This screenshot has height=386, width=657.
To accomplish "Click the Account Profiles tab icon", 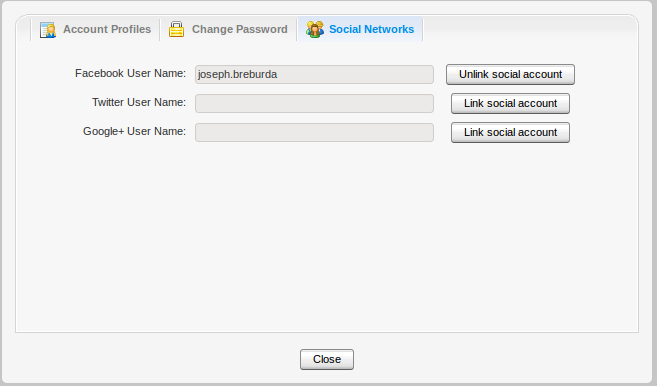I will pos(48,30).
